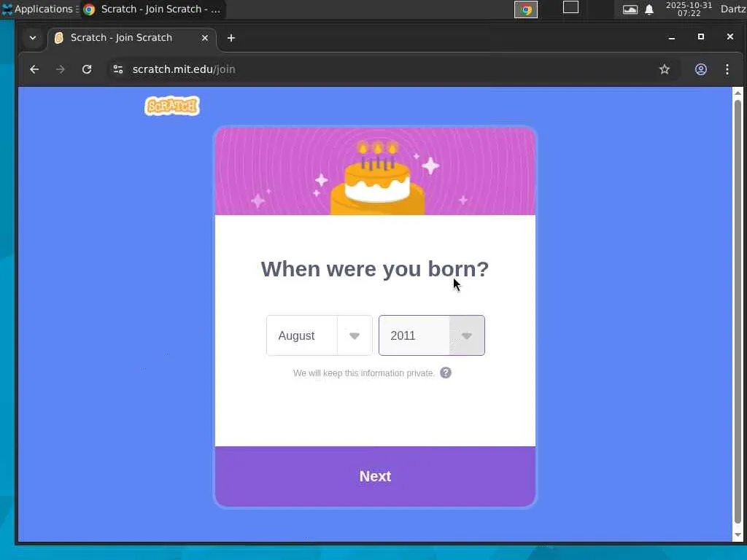Click the Next button

pyautogui.click(x=375, y=476)
